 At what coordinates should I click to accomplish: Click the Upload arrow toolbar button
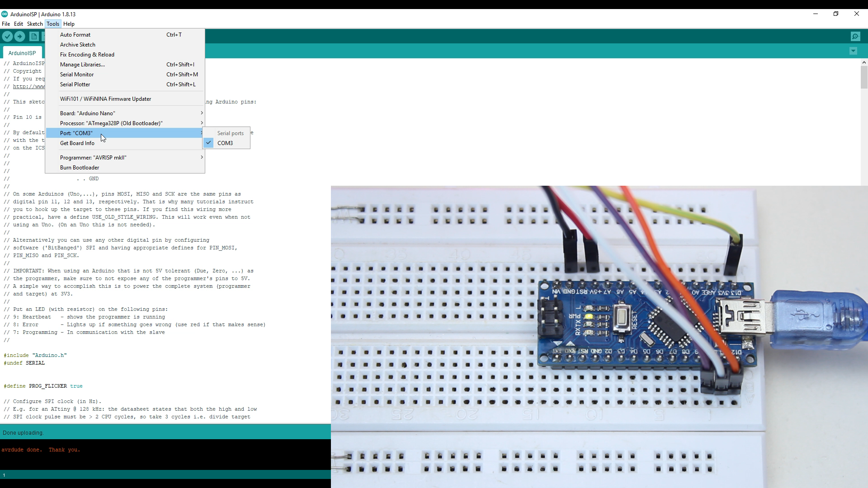[x=19, y=37]
